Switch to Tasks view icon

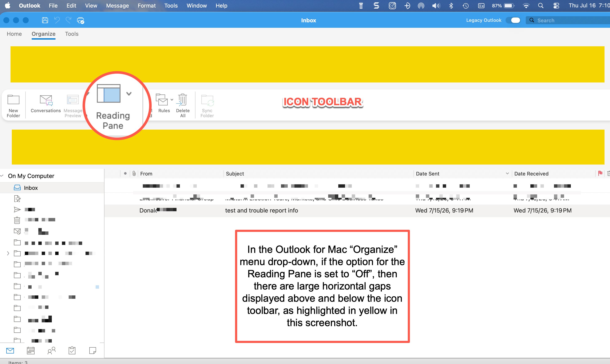(72, 351)
